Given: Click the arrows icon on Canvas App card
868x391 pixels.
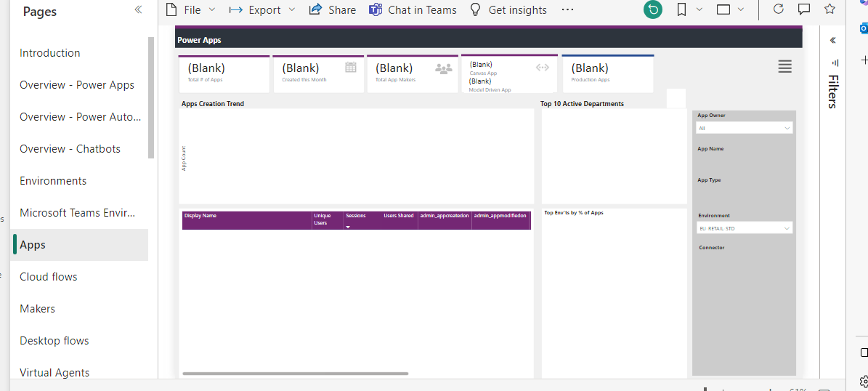Looking at the screenshot, I should point(543,68).
